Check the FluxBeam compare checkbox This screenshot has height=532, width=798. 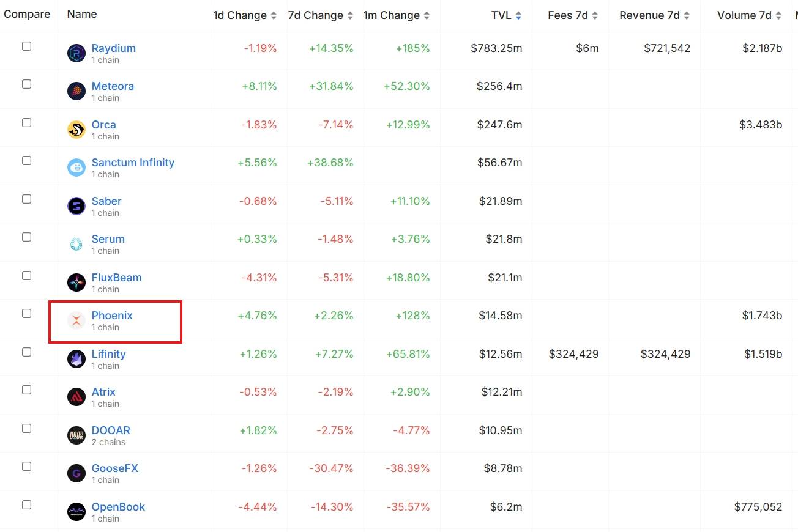(x=26, y=275)
